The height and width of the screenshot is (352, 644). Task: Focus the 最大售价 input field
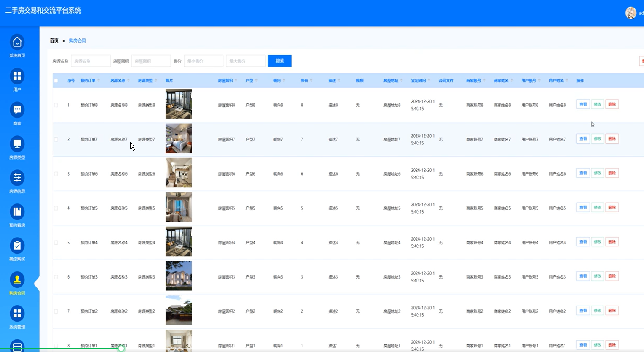pyautogui.click(x=245, y=61)
